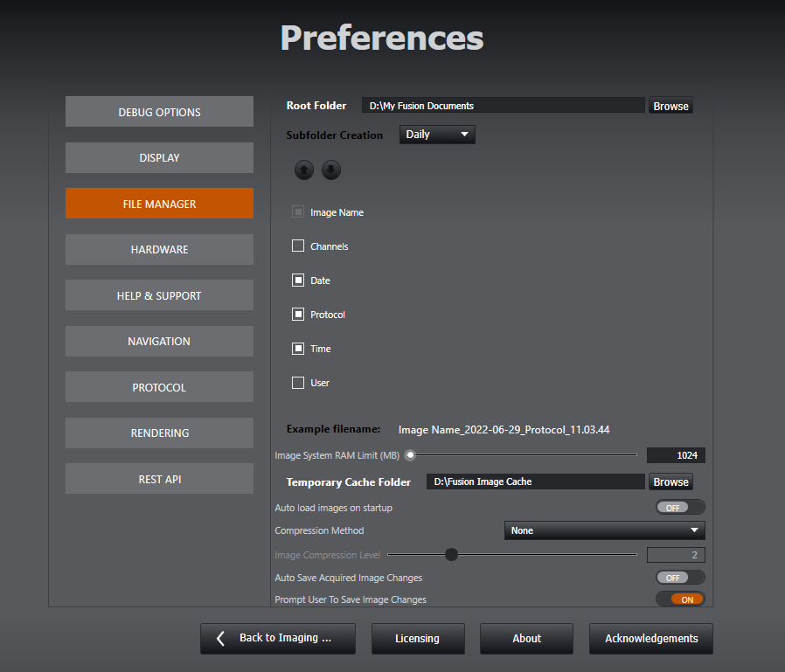
Task: Expand the Compression Method dropdown
Action: click(x=604, y=530)
